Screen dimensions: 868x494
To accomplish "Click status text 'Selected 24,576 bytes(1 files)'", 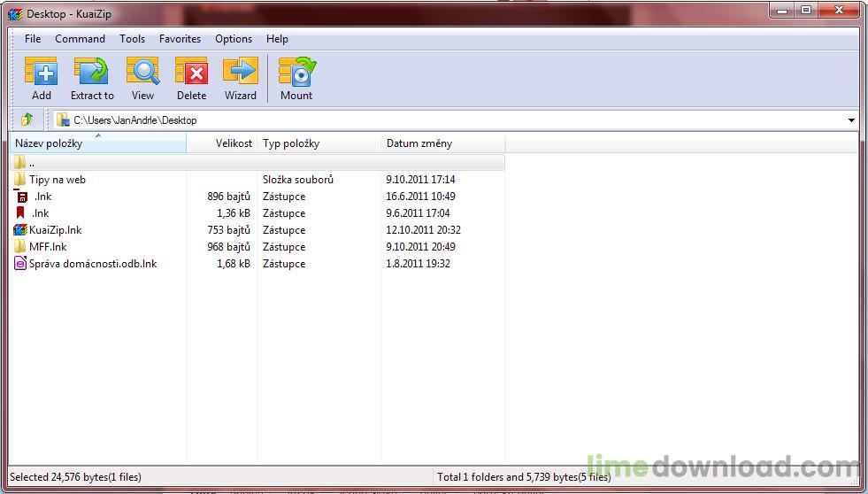I will click(x=75, y=477).
